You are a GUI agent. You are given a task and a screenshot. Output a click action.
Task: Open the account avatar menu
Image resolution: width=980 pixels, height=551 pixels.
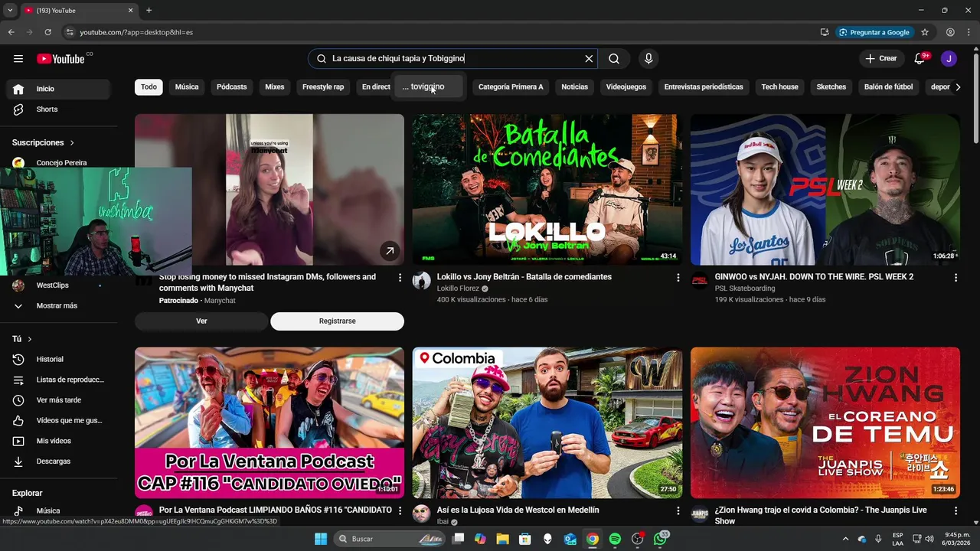(949, 59)
